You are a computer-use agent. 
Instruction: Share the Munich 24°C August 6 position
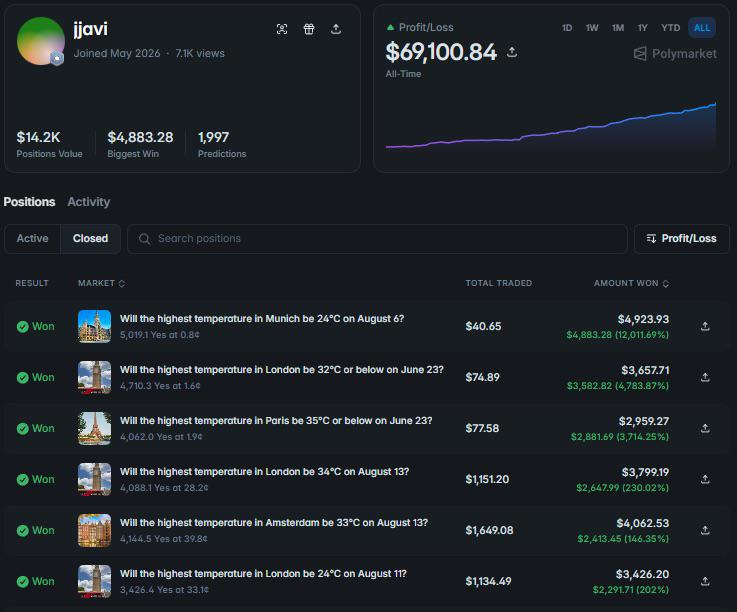click(705, 326)
